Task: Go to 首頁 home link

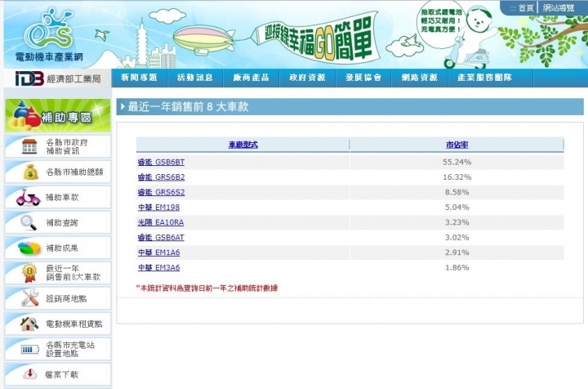Action: coord(526,8)
